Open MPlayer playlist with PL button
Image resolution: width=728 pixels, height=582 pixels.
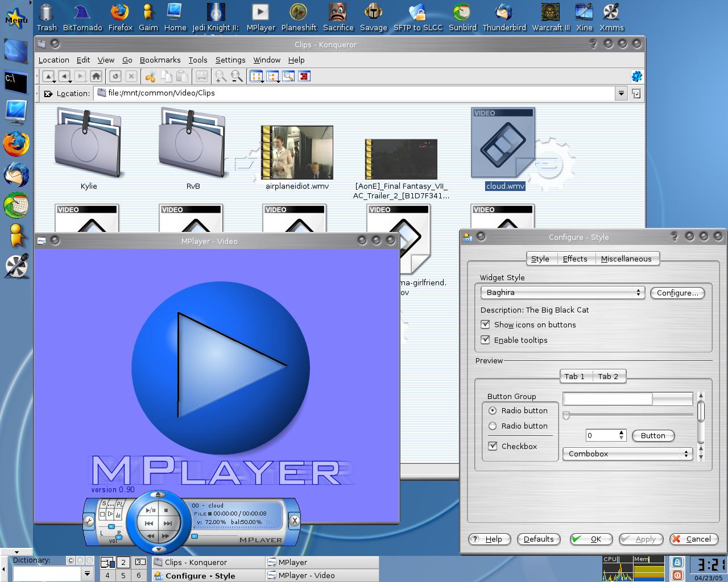(x=120, y=504)
